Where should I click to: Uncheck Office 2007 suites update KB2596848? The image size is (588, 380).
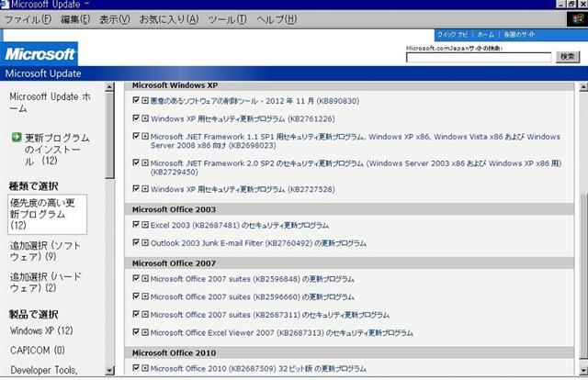click(136, 278)
